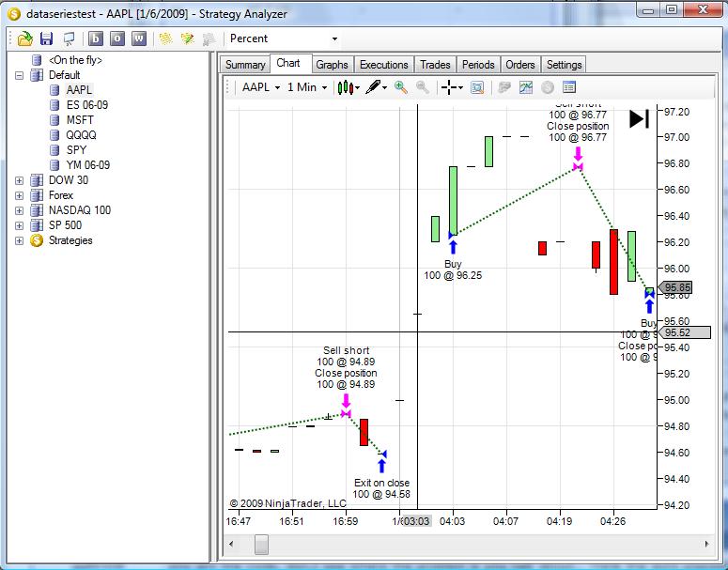The height and width of the screenshot is (570, 728).
Task: Click the greyed-out notes toolbar icon
Action: click(x=209, y=39)
